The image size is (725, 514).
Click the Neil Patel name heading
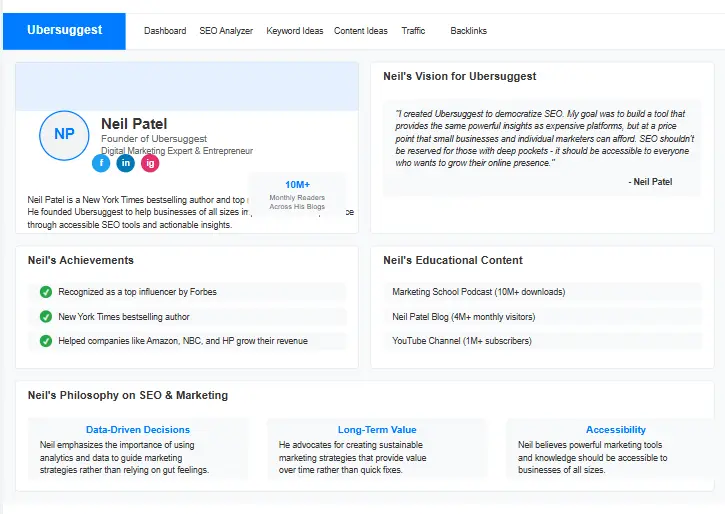click(134, 124)
